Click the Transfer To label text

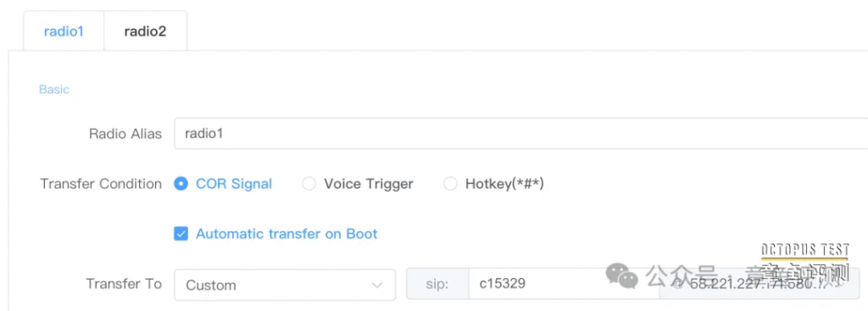124,284
